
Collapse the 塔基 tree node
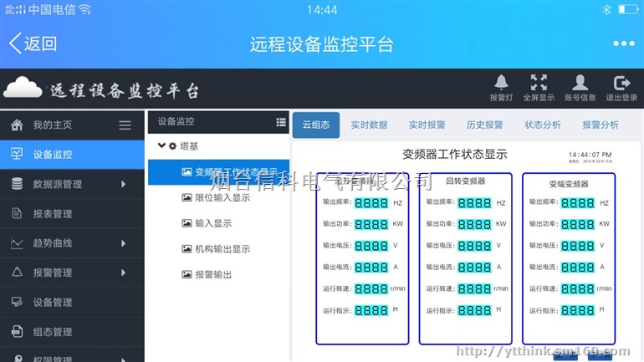point(161,146)
